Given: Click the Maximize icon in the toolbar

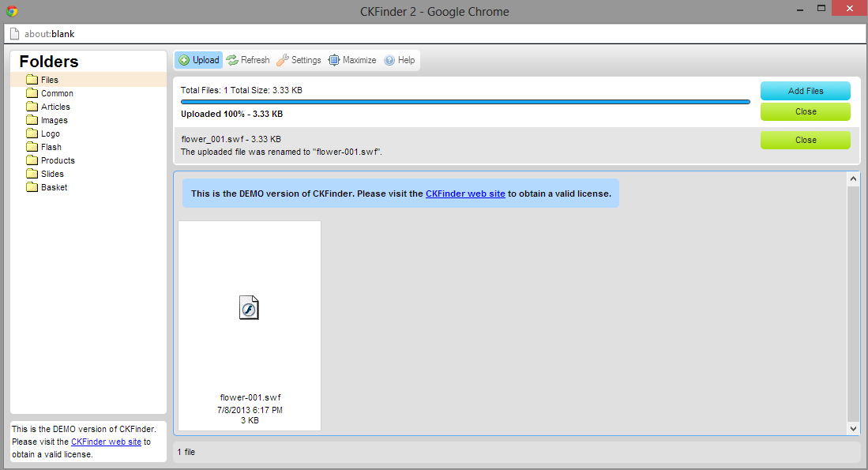Looking at the screenshot, I should [334, 60].
